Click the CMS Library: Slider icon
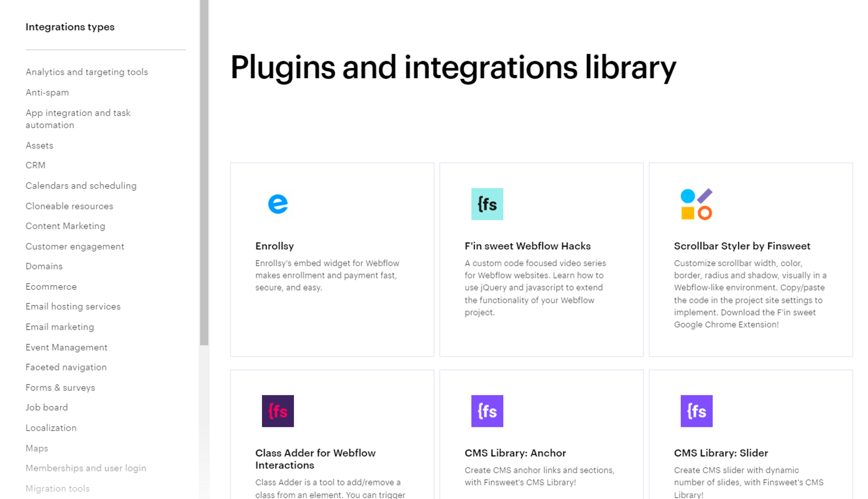The height and width of the screenshot is (499, 868). click(x=697, y=411)
